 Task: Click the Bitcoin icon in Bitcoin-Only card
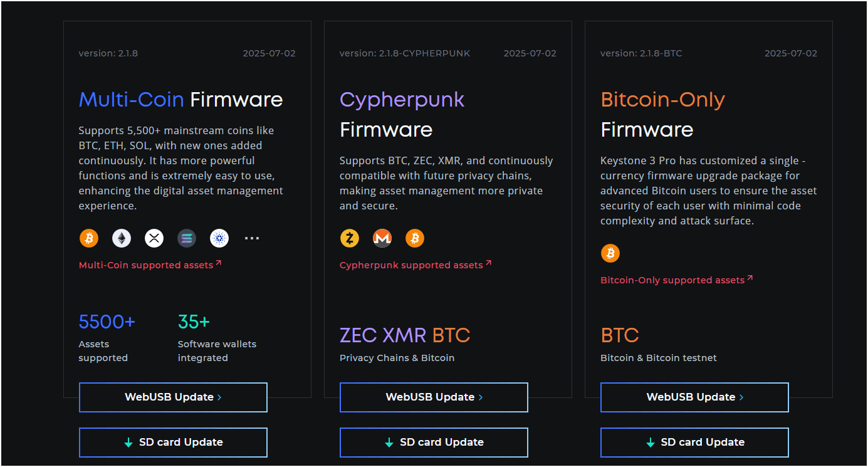click(610, 253)
